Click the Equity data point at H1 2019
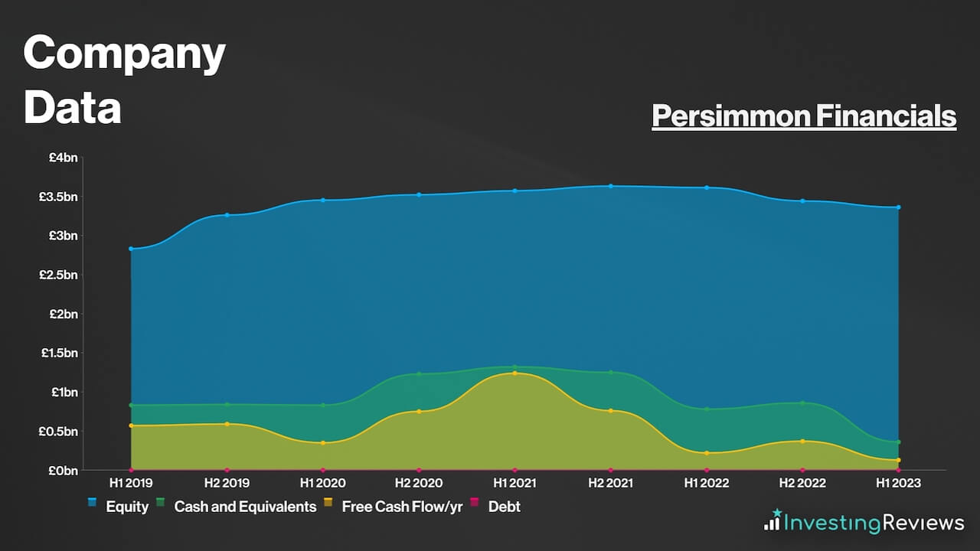The image size is (980, 551). 131,249
